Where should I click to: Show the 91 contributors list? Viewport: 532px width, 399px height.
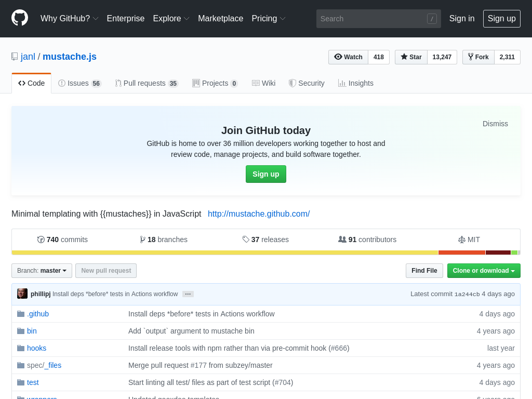pyautogui.click(x=367, y=240)
